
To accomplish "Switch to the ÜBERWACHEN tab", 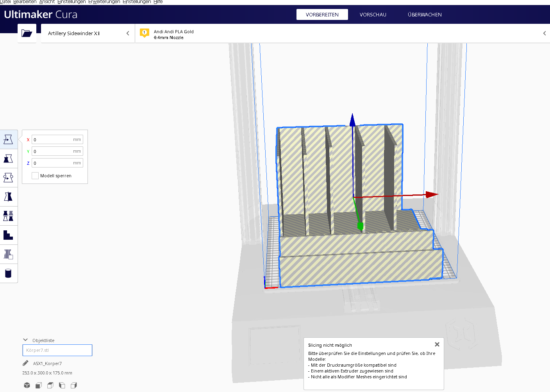I will [425, 14].
